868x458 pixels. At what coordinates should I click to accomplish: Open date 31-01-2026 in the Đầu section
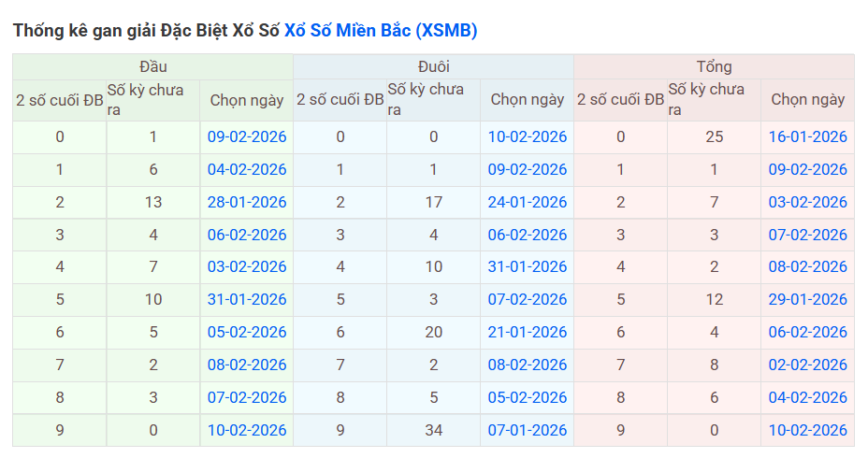(x=247, y=300)
